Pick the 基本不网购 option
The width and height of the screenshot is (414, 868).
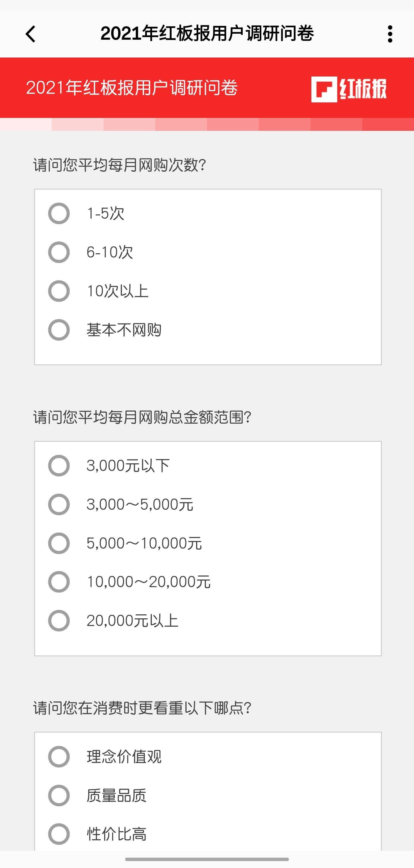tap(59, 330)
